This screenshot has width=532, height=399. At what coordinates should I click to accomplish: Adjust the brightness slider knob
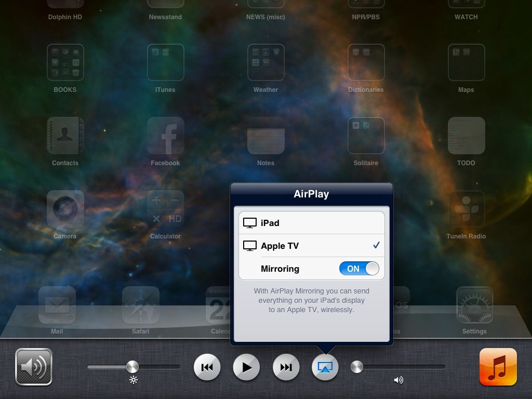pyautogui.click(x=132, y=367)
